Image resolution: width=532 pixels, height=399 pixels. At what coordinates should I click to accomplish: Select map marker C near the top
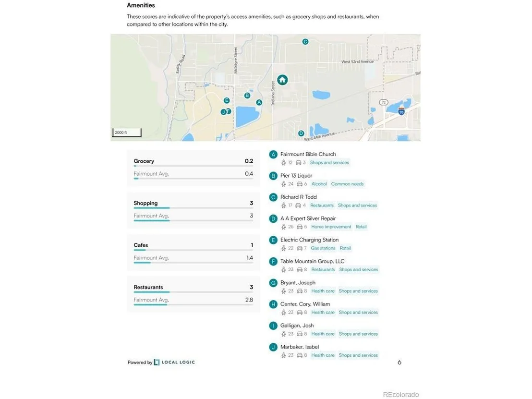click(305, 42)
